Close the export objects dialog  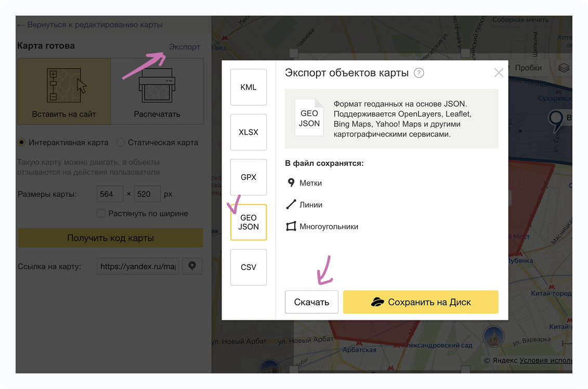[x=499, y=73]
